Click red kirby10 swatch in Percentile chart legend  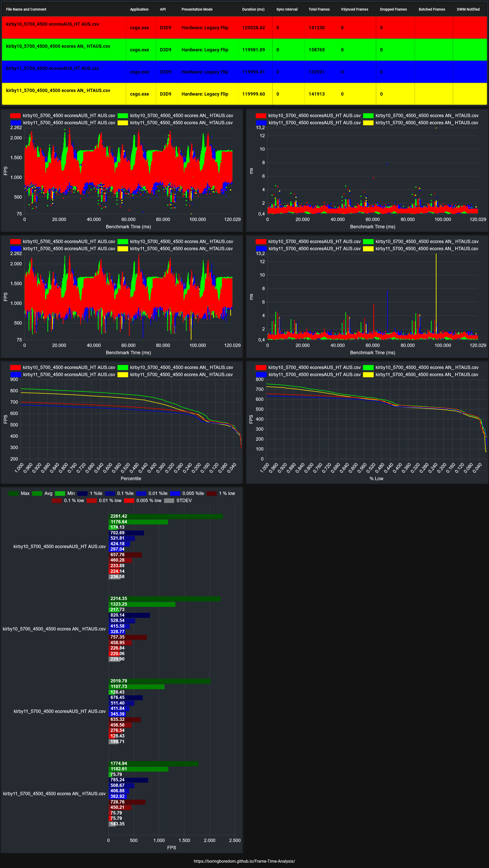[x=16, y=367]
